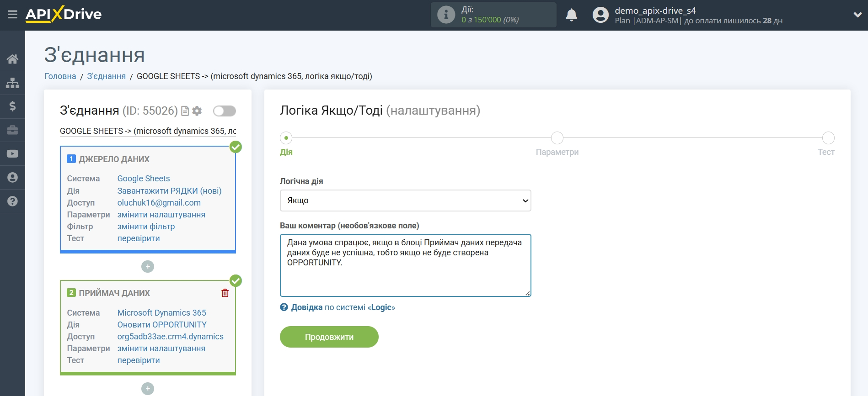This screenshot has width=868, height=396.
Task: Click the demo_apix-drive_s4 username
Action: pos(655,11)
